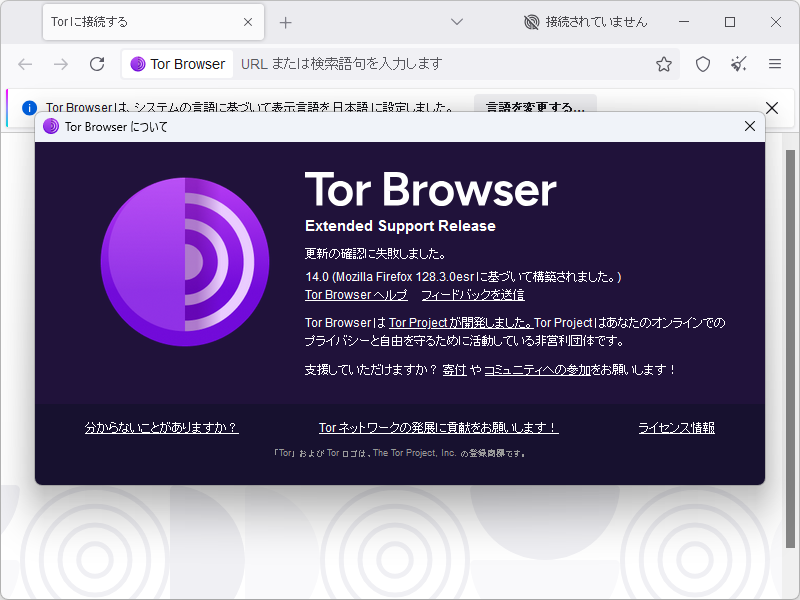This screenshot has height=600, width=800.
Task: Dismiss the language notification bar
Action: click(x=773, y=107)
